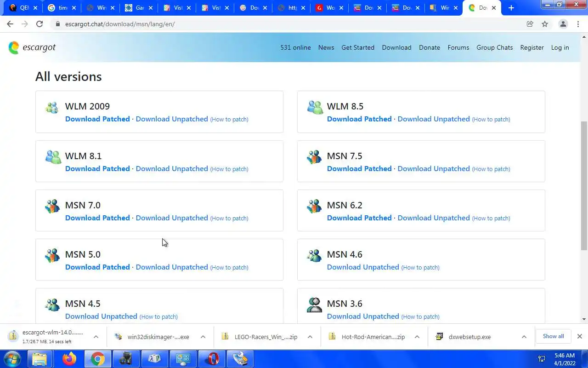The image size is (588, 368).
Task: Download Patched MSN 7.5
Action: pos(359,168)
